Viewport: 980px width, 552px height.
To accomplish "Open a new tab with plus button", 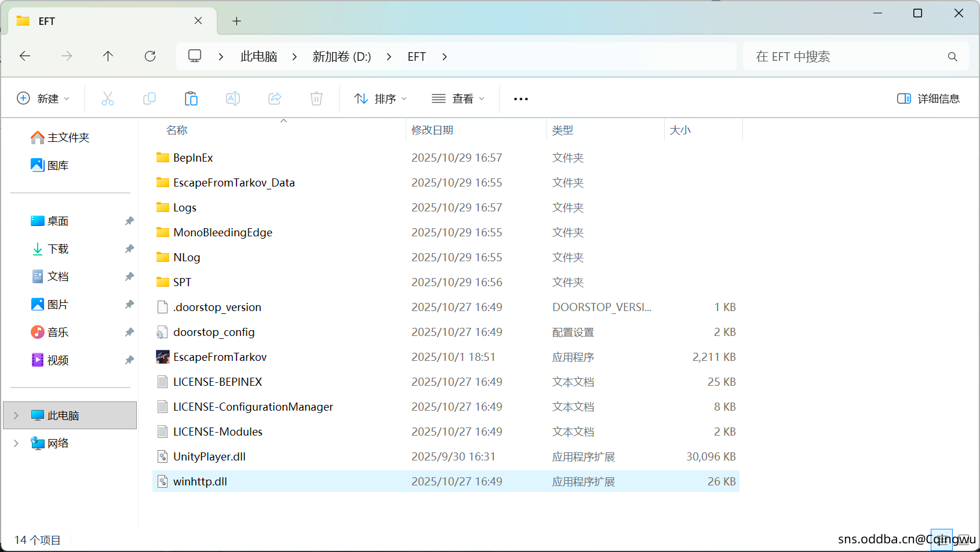I will click(236, 21).
